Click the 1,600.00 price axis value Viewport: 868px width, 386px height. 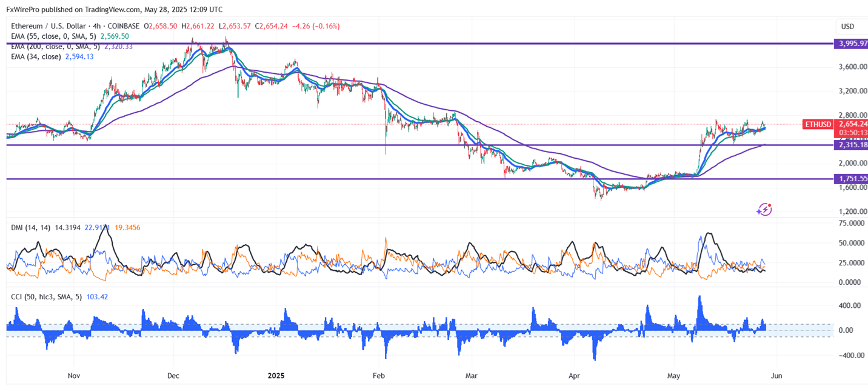853,187
